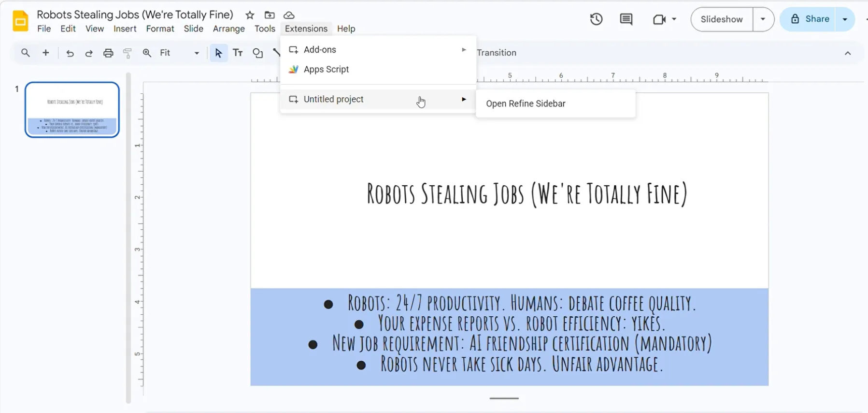868x413 pixels.
Task: Expand the Share options arrow
Action: [x=845, y=19]
